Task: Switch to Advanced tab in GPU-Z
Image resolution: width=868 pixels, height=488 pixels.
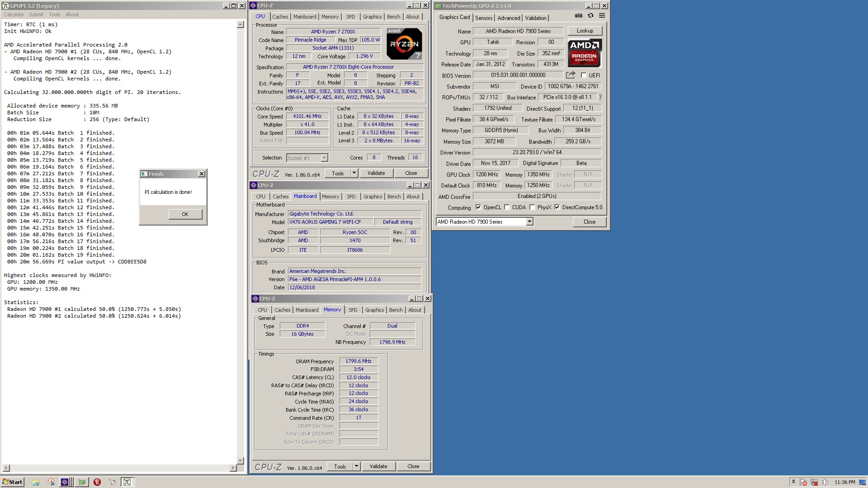Action: 509,18
